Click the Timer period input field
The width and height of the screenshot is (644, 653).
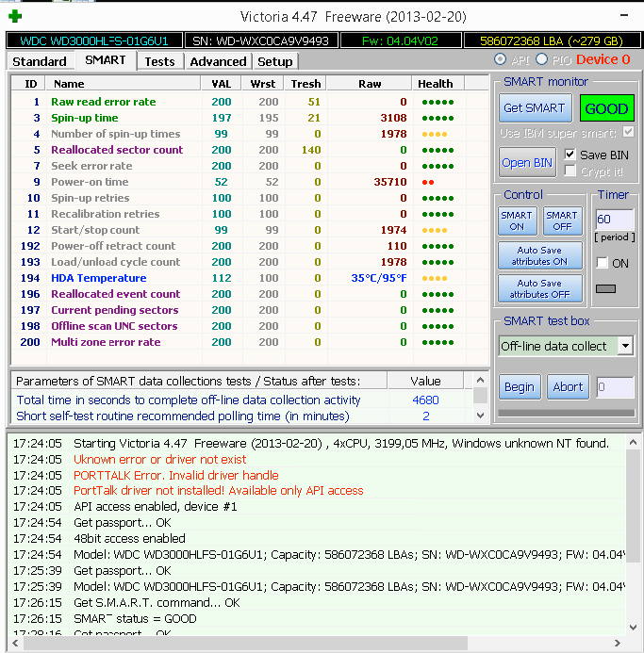coord(614,220)
